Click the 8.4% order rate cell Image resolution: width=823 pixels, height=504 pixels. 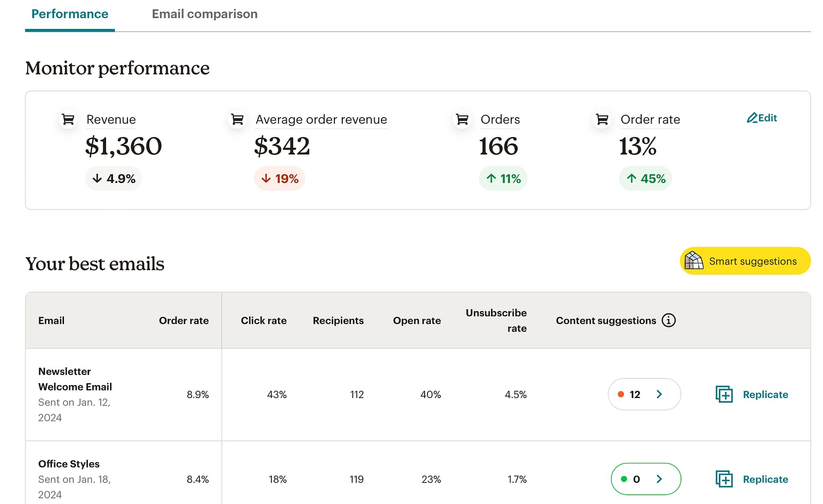tap(198, 479)
